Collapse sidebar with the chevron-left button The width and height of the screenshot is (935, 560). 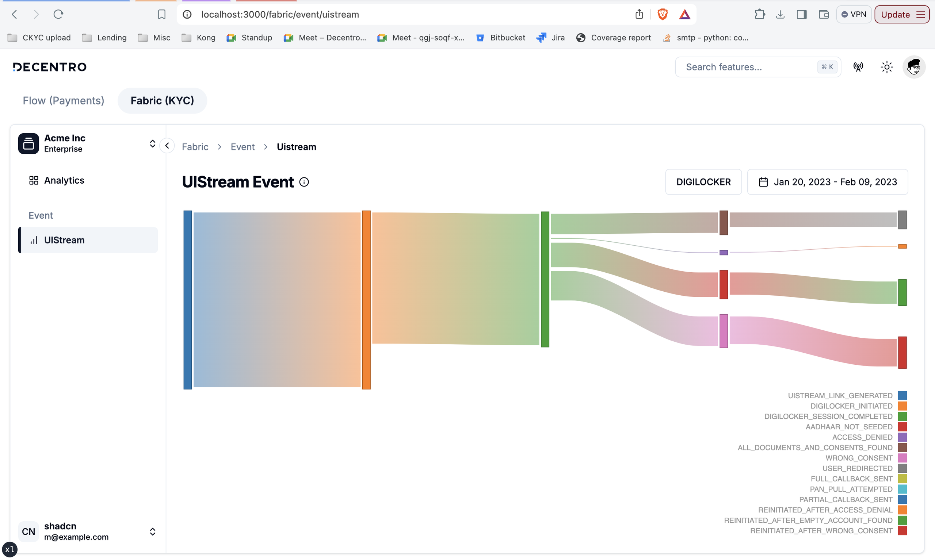[x=167, y=146]
